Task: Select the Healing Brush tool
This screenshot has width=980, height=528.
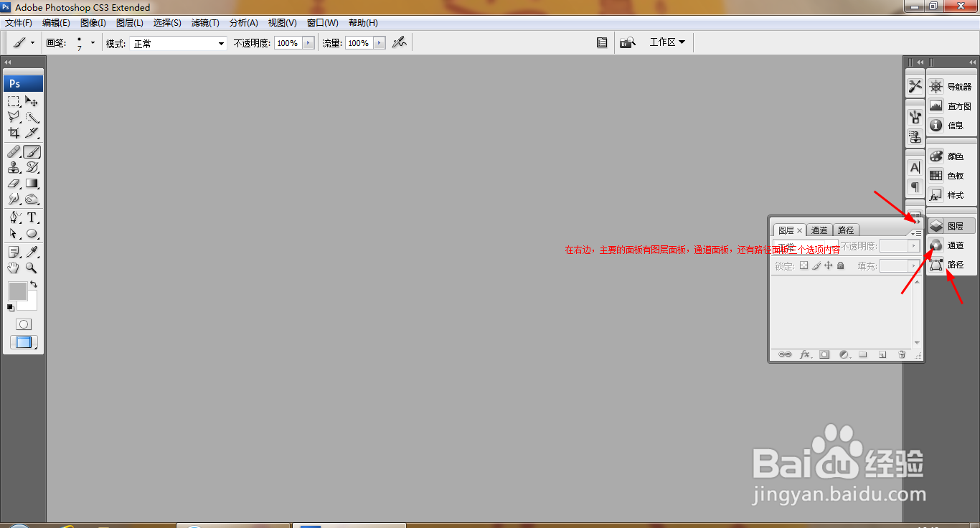Action: click(x=14, y=152)
